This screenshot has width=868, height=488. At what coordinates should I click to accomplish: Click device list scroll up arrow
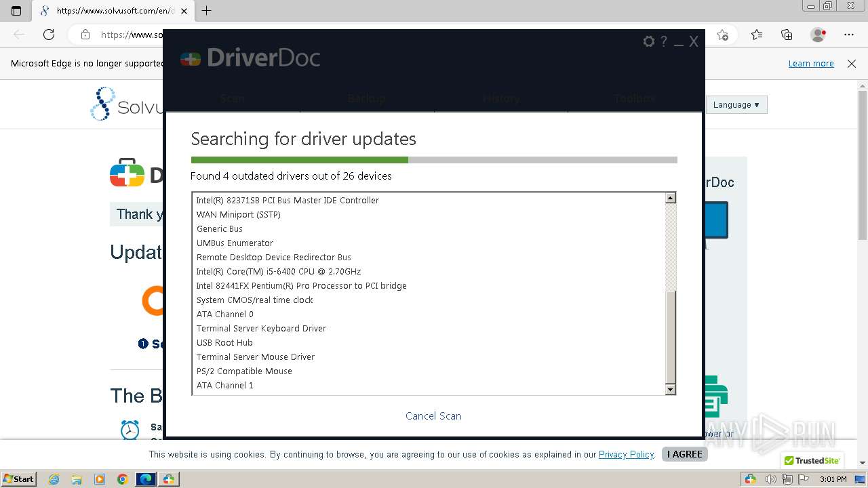tap(670, 198)
